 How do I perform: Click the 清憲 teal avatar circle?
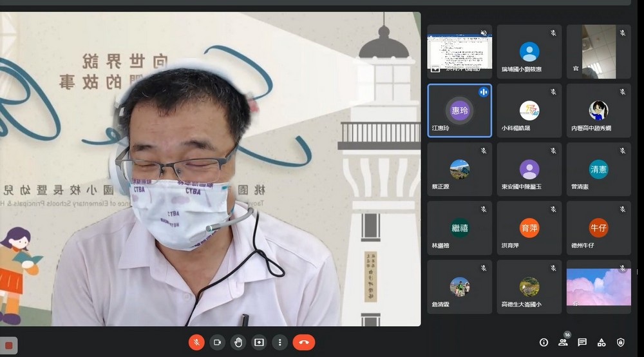pyautogui.click(x=598, y=169)
